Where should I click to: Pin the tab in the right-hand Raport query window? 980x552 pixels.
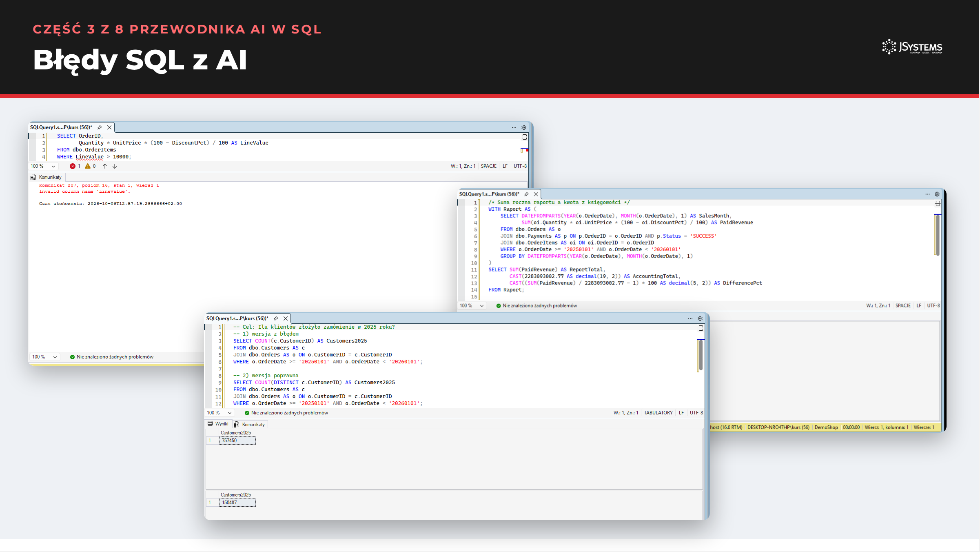click(x=526, y=194)
